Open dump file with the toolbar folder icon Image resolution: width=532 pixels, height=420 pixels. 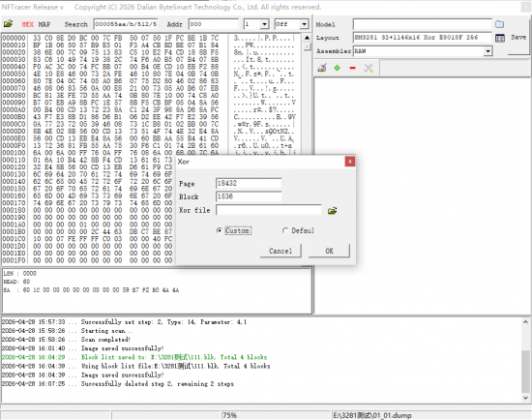coord(8,24)
